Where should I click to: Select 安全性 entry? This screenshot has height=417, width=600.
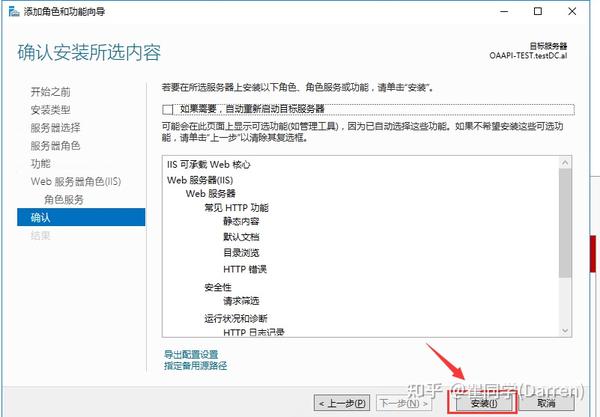point(218,287)
